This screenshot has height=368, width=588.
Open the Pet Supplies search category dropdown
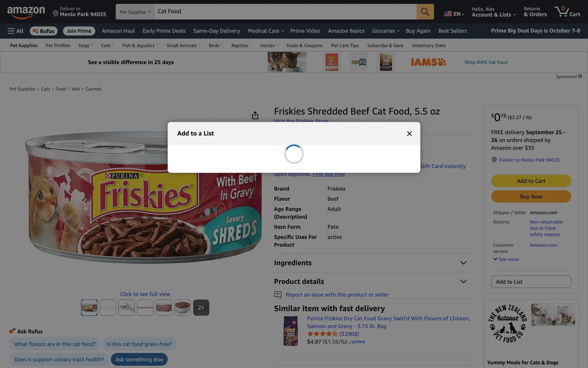pos(135,12)
